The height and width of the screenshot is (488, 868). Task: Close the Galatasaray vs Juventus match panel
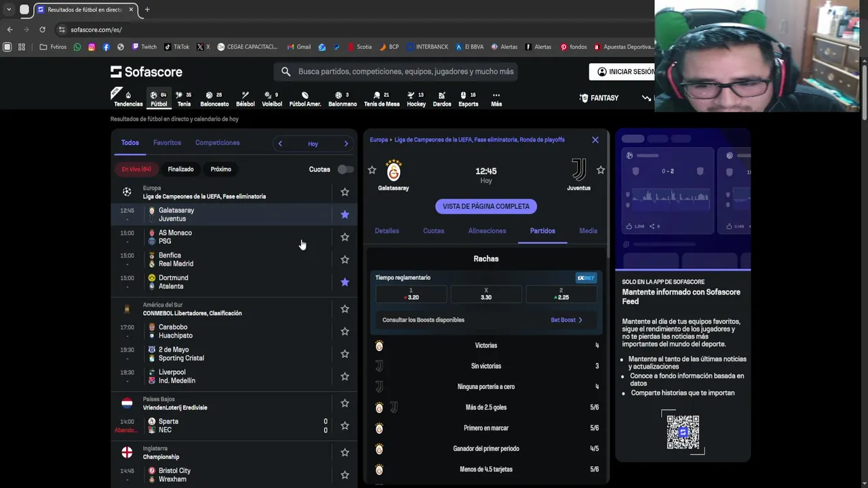[595, 140]
